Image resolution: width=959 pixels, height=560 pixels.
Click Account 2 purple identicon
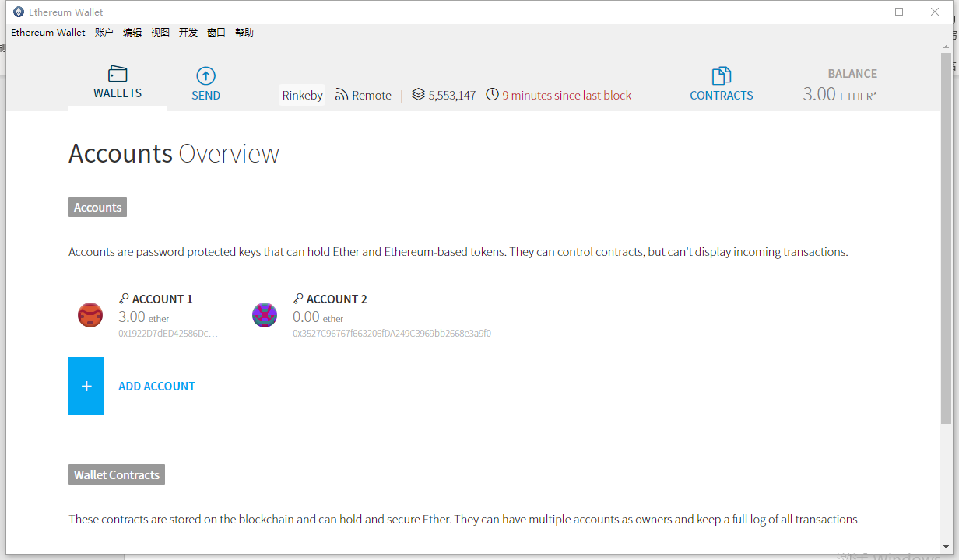(x=265, y=315)
